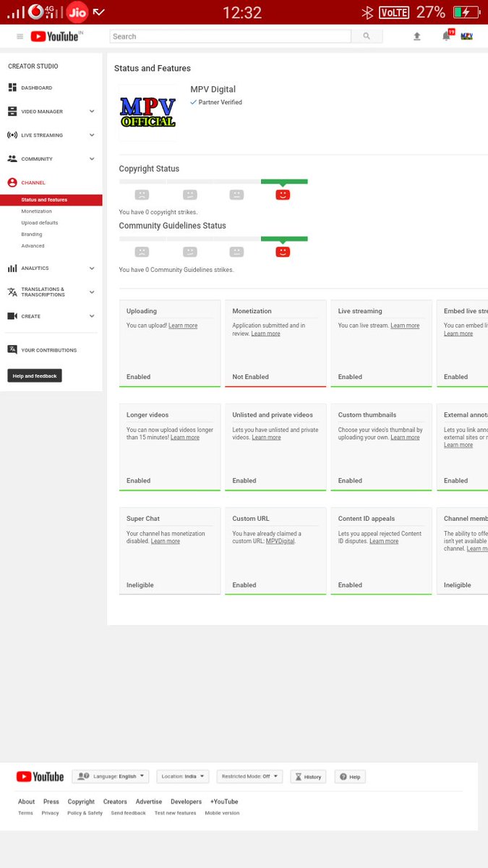The image size is (488, 868).
Task: Open the Policy & Safety footer link
Action: (85, 813)
